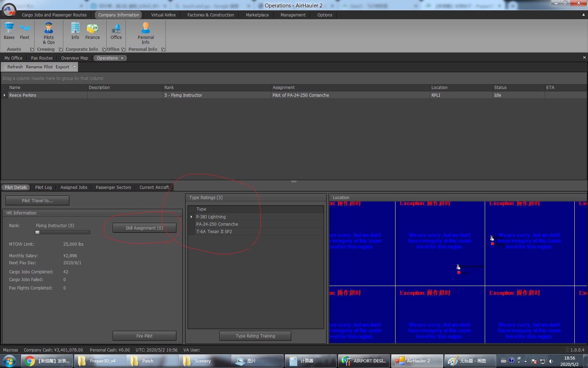Sort by the Status column header

[x=518, y=88]
